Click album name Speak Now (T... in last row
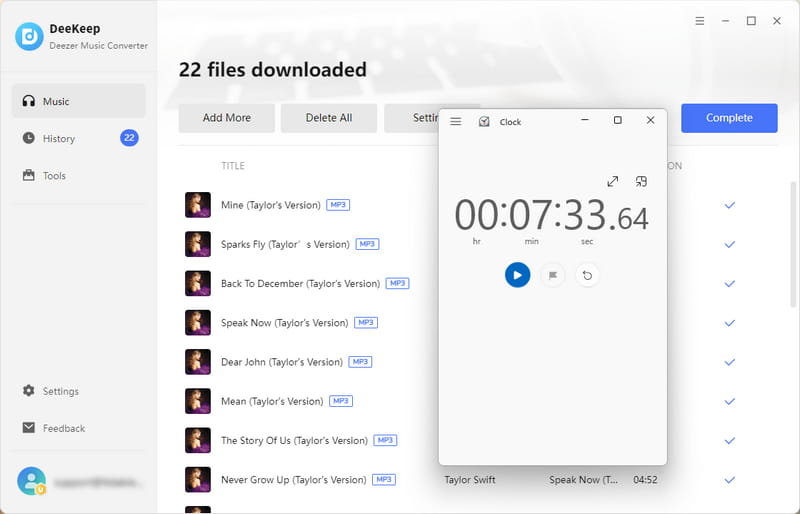This screenshot has height=514, width=800. [x=583, y=480]
